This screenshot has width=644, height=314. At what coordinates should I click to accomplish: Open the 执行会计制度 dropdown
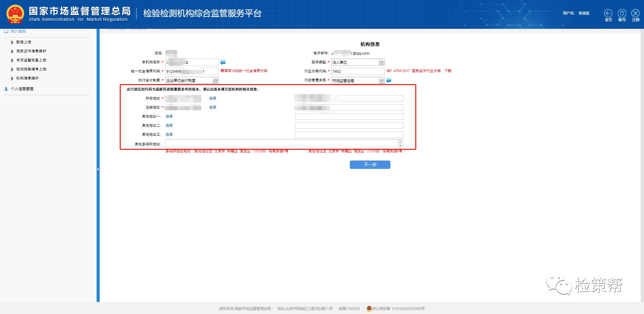point(216,80)
